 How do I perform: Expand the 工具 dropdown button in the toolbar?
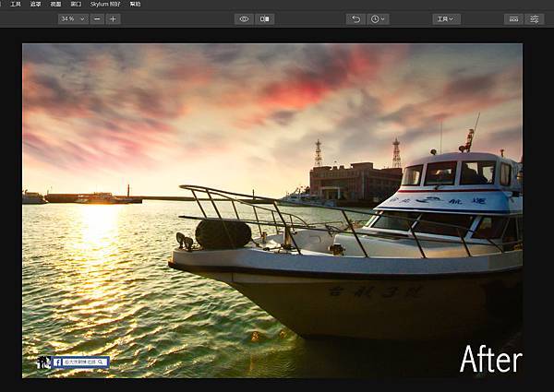[446, 19]
